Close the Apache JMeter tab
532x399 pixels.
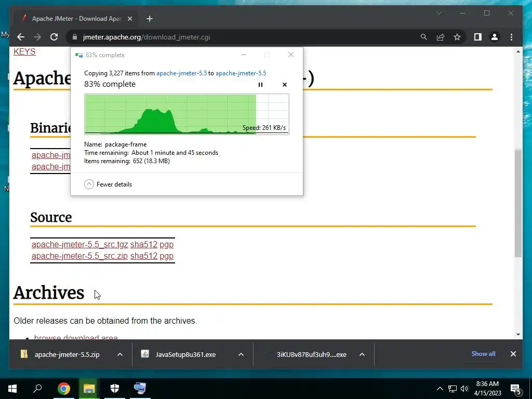[x=129, y=19]
